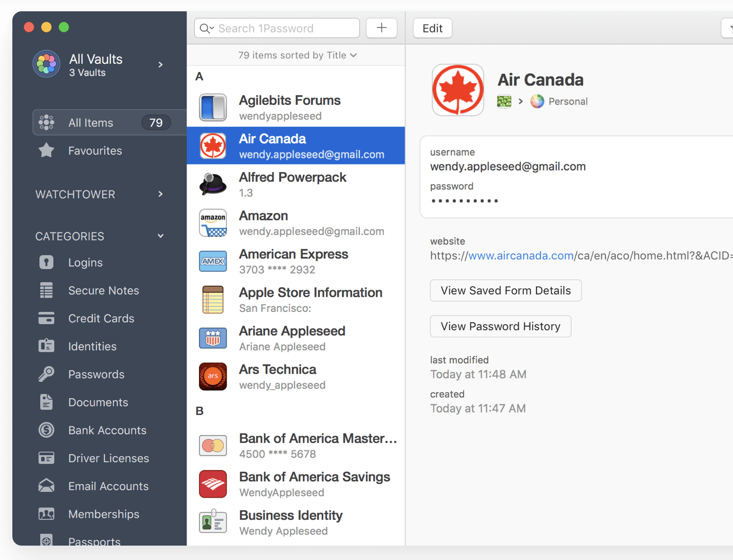Click View Password History
733x560 pixels.
501,326
